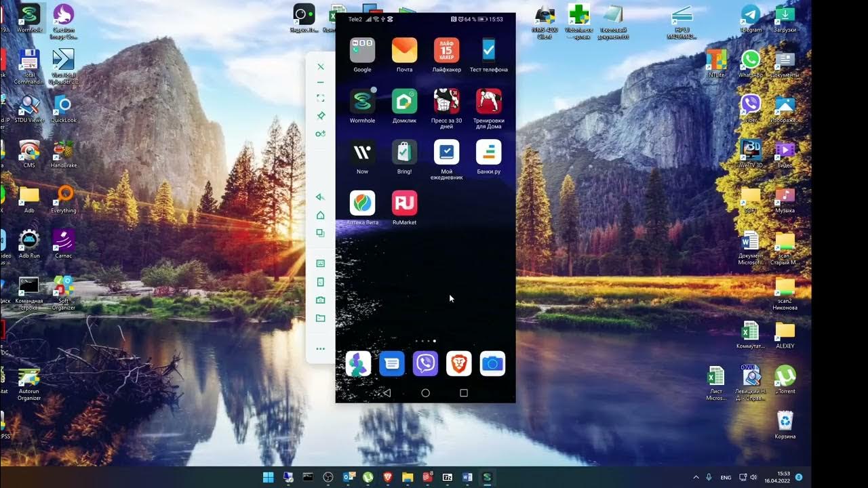Open the Windows Start menu
Screen dimensions: 868x488
point(268,477)
